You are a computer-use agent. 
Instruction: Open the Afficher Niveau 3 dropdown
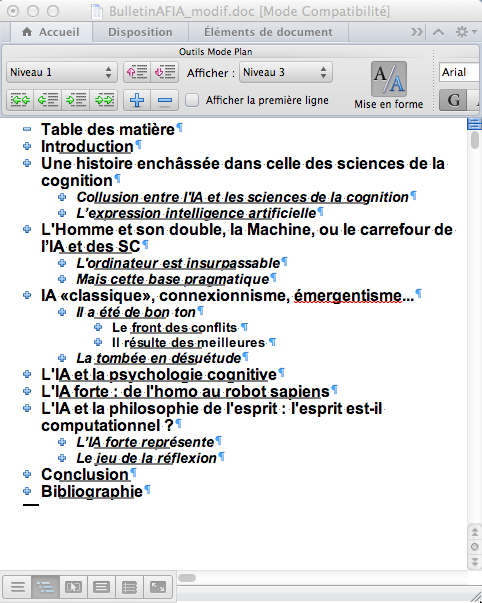[286, 72]
